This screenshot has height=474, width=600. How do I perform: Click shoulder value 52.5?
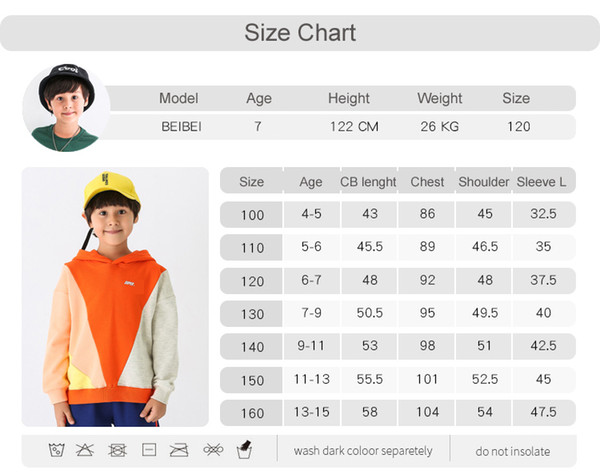coord(485,379)
